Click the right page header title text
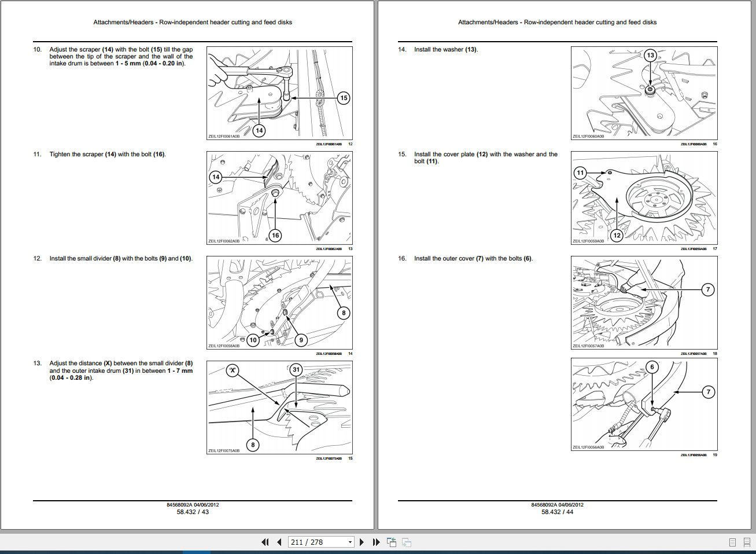Screen dimensions: 756x554 pos(558,23)
